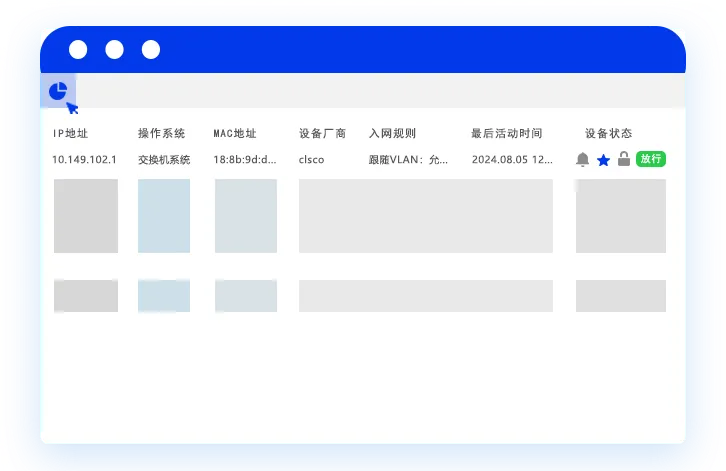Image resolution: width=726 pixels, height=471 pixels.
Task: Click the bell notification icon in device row
Action: pyautogui.click(x=583, y=159)
